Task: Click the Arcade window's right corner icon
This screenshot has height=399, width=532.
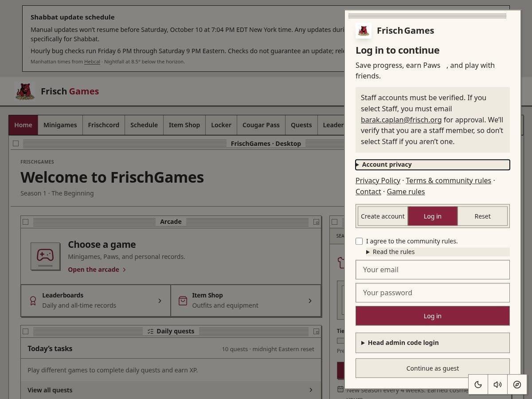Action: tap(316, 222)
